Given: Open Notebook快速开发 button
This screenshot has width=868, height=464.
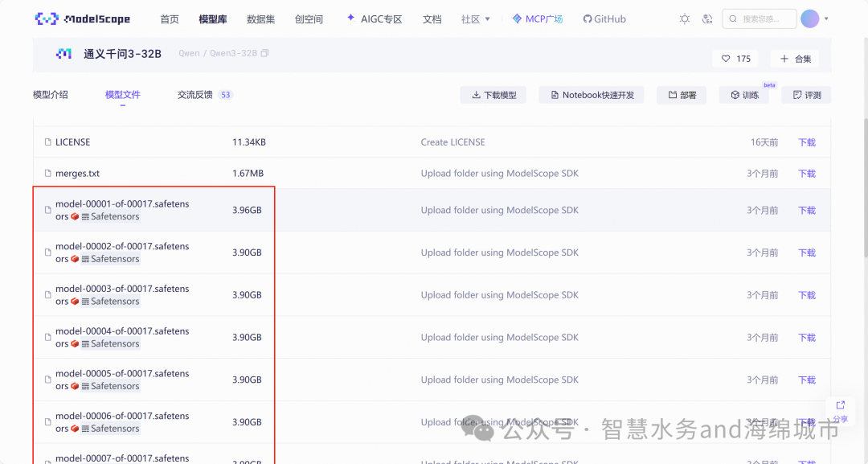Looking at the screenshot, I should 592,95.
